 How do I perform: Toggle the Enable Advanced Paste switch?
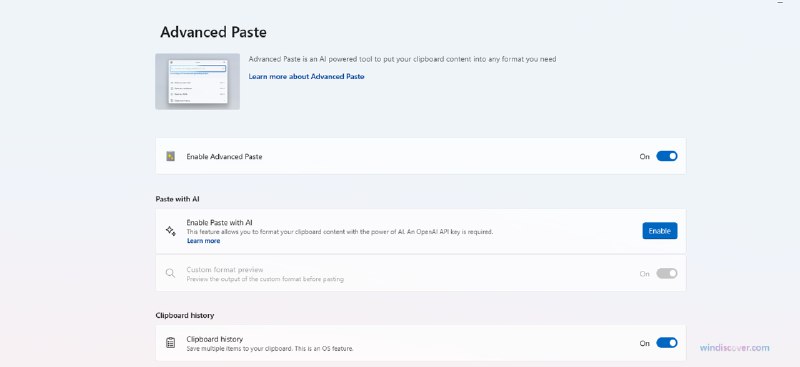[x=666, y=156]
